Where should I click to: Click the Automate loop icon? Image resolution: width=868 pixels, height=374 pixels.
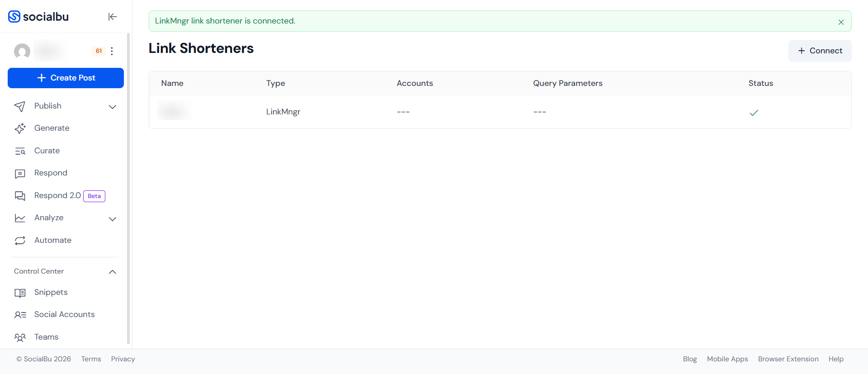click(20, 241)
